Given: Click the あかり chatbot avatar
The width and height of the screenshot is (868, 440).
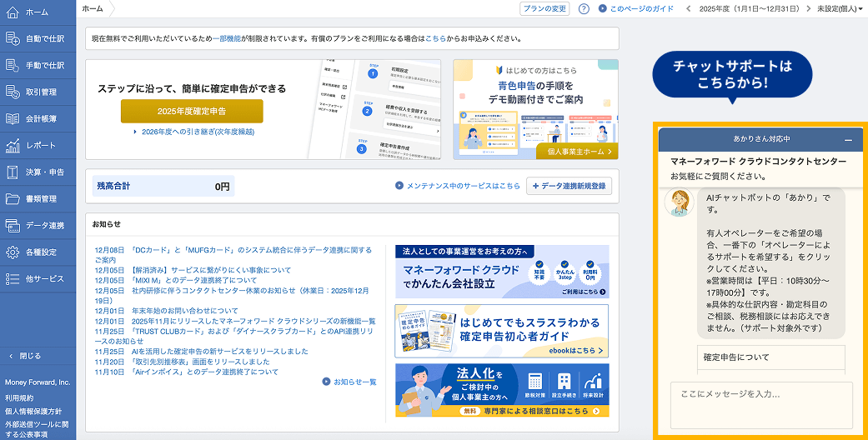Looking at the screenshot, I should point(679,202).
